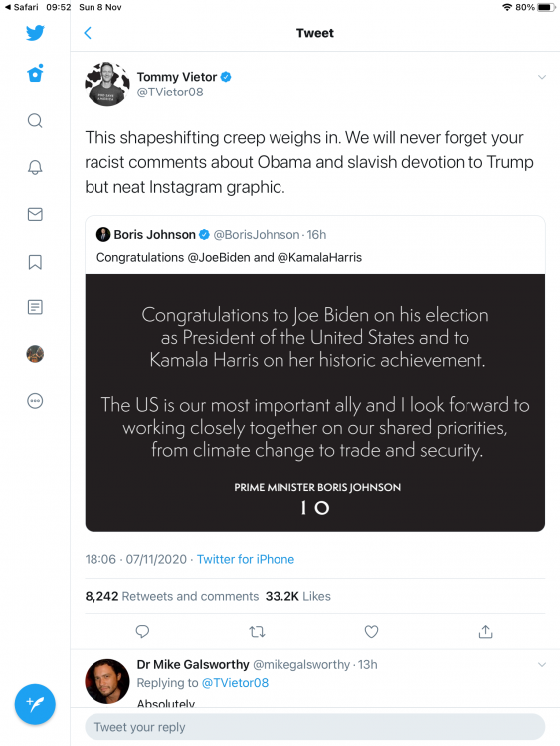Open the More options circle icon
The width and height of the screenshot is (560, 746).
point(35,401)
